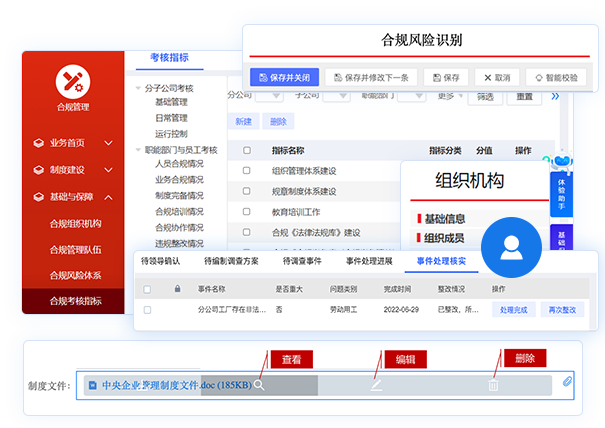Click the pencil edit icon on file

(x=376, y=385)
